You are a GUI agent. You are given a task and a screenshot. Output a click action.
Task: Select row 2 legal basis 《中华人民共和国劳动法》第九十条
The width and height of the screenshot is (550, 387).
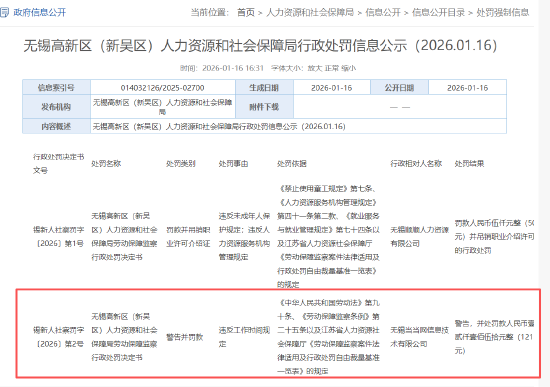click(x=328, y=309)
